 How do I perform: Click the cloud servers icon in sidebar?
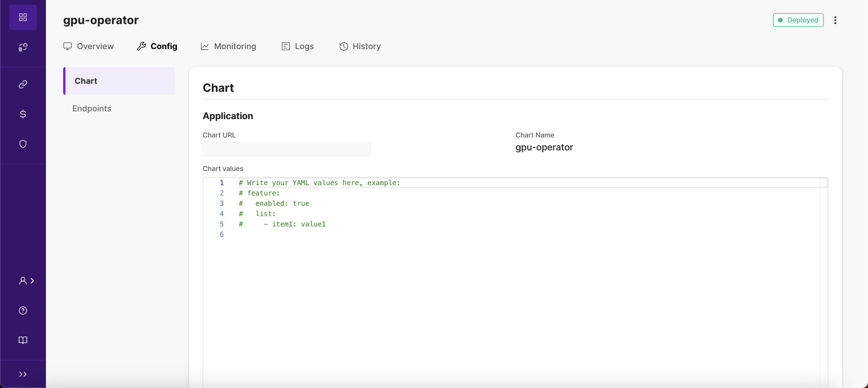pos(23,47)
